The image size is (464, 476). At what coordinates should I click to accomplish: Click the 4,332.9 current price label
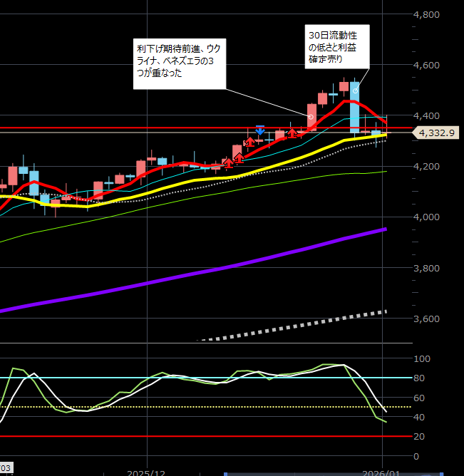pos(438,133)
